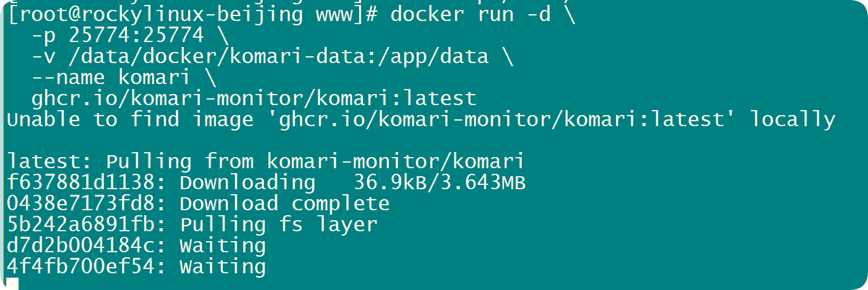Click the word 'locally' in the error line
The height and width of the screenshot is (290, 868).
tap(792, 119)
